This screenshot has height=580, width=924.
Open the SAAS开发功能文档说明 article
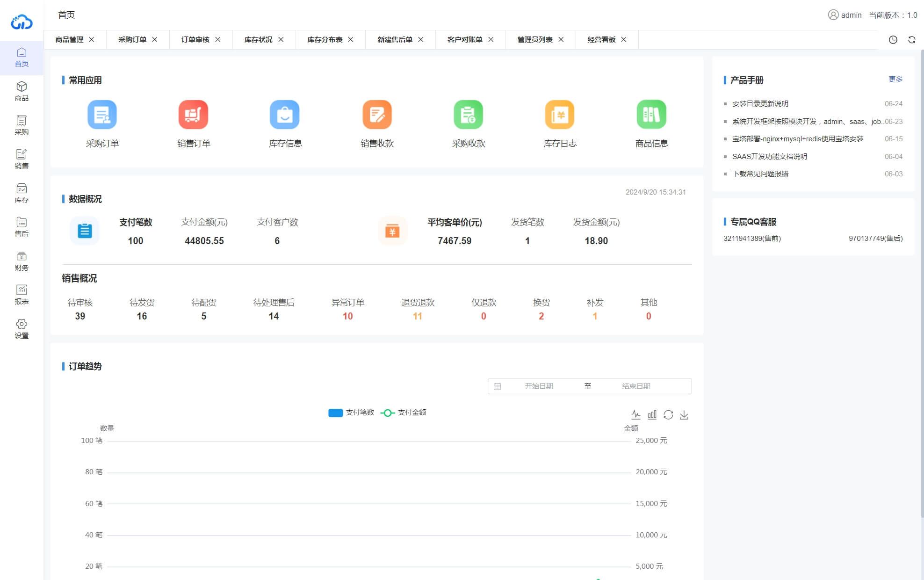[770, 157]
